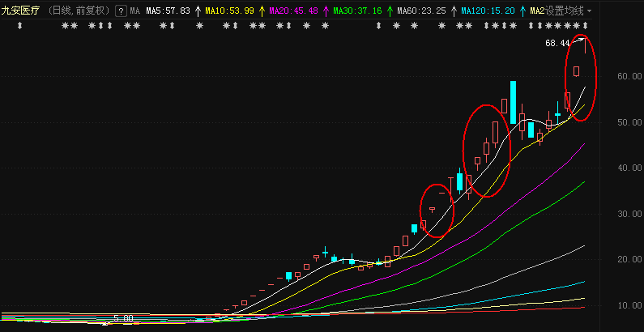Click the up arrow after MA20:45.48
The image size is (644, 332).
click(x=324, y=11)
